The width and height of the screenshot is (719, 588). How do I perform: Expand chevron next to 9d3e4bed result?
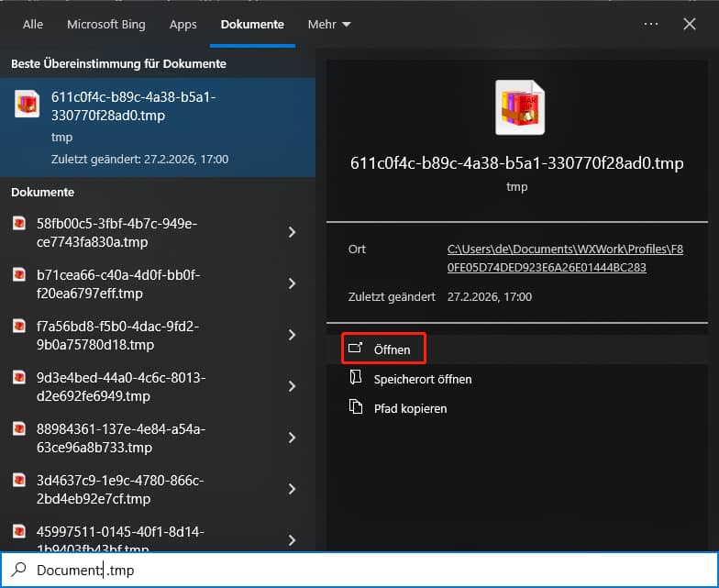click(x=292, y=387)
